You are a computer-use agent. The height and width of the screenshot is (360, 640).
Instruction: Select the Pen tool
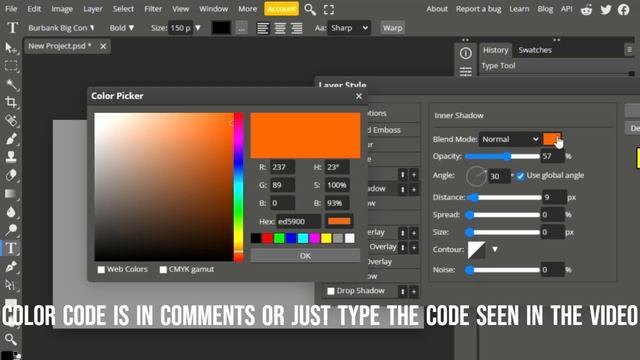pyautogui.click(x=11, y=267)
